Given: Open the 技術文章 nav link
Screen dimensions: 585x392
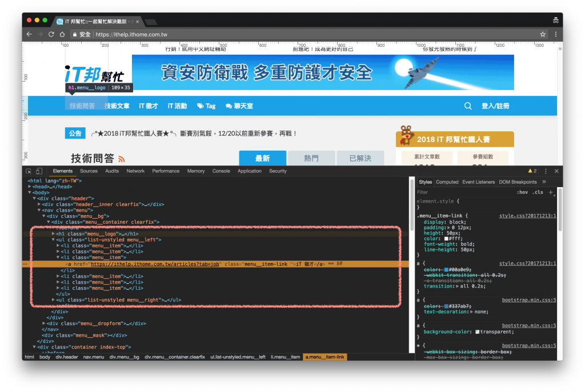Looking at the screenshot, I should 117,106.
